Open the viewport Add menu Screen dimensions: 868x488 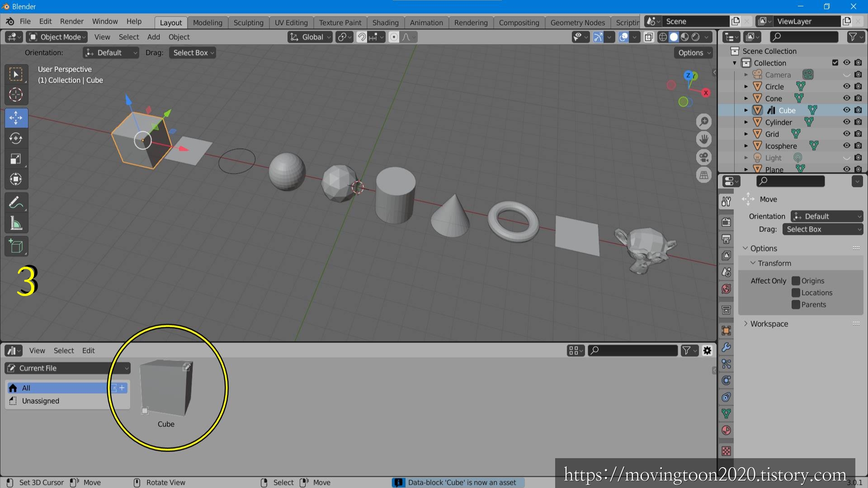click(154, 37)
